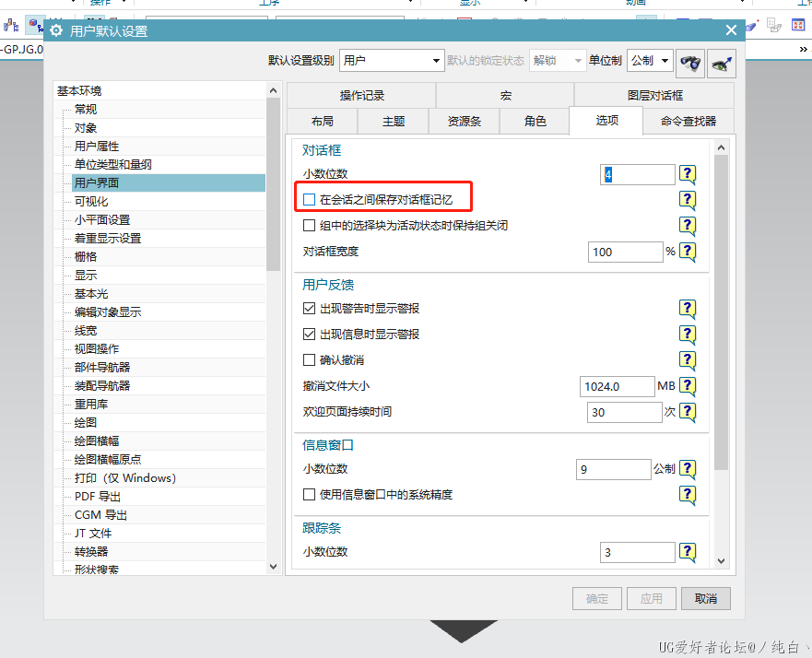Click the toolbar icon left of the dialog title

(35, 25)
